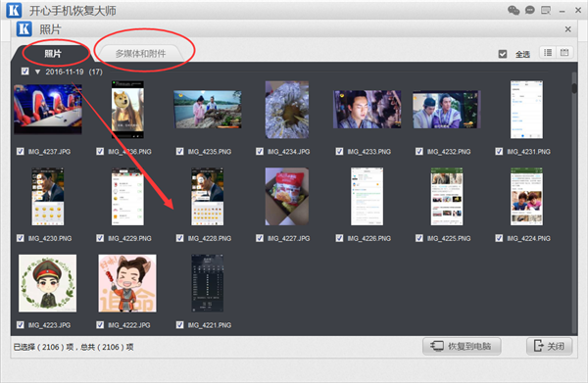Click the 恢复到电脑 button
Viewport: 588px width, 383px height.
[462, 346]
